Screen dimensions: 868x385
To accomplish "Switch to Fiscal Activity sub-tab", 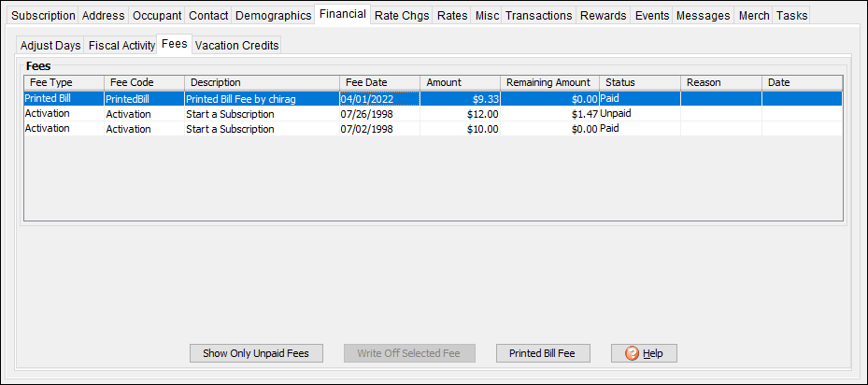I will tap(121, 45).
